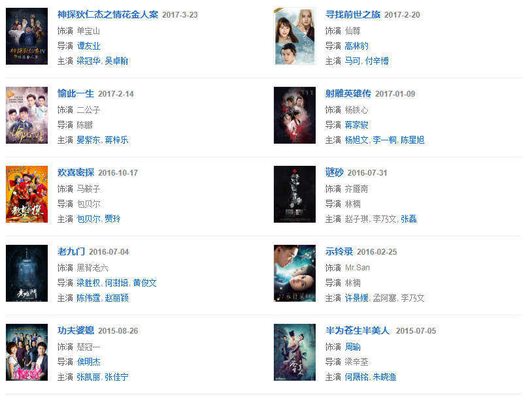Open actor link 贾玲

[112, 219]
